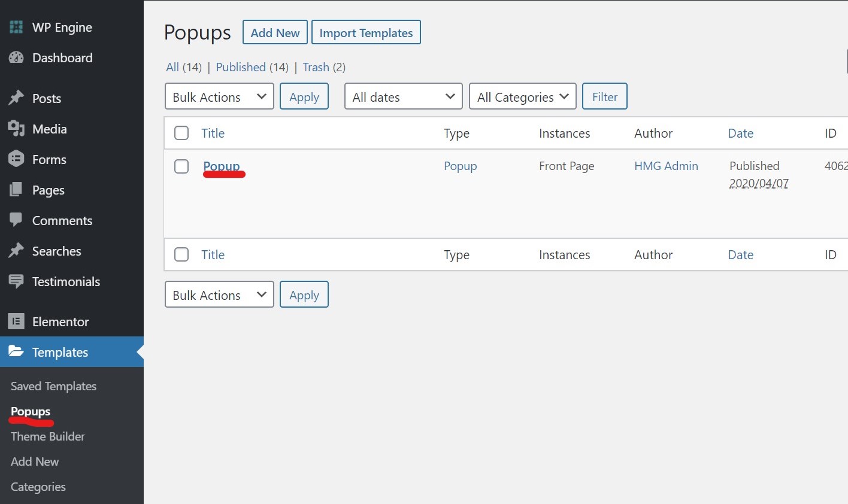
Task: Click the Searches pin icon
Action: pos(16,251)
